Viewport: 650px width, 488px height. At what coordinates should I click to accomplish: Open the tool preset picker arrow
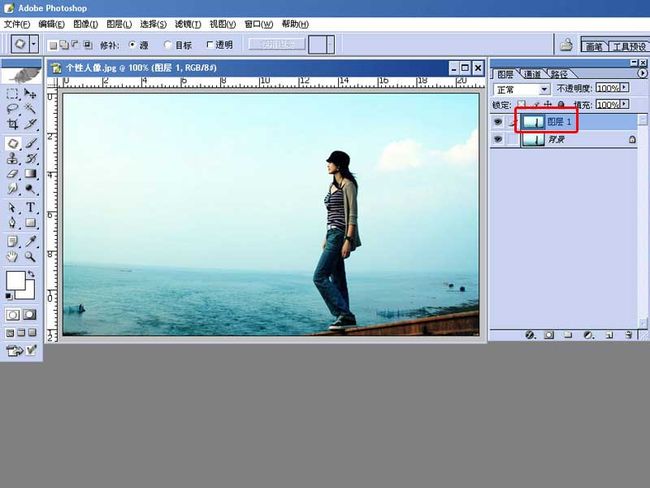[x=34, y=44]
